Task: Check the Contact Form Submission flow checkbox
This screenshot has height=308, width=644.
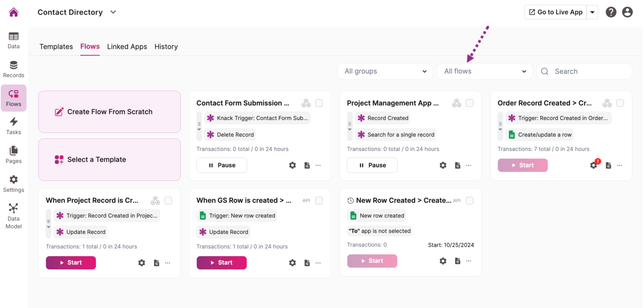Action: click(319, 103)
